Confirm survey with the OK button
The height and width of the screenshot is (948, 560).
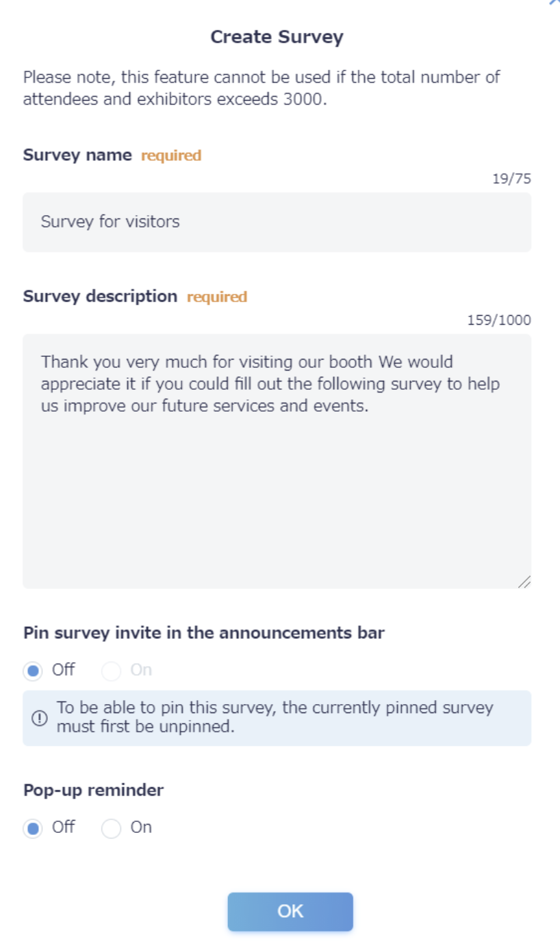click(x=290, y=912)
